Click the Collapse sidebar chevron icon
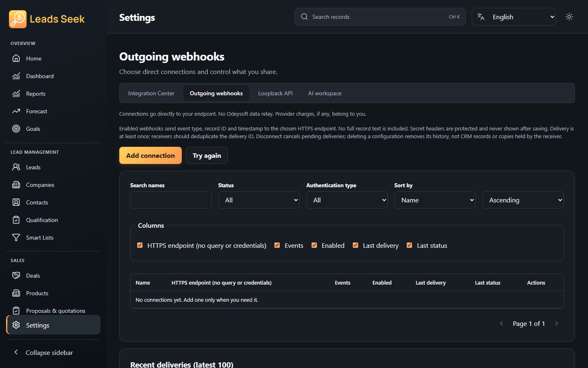Viewport: 588px width, 368px height. tap(16, 352)
